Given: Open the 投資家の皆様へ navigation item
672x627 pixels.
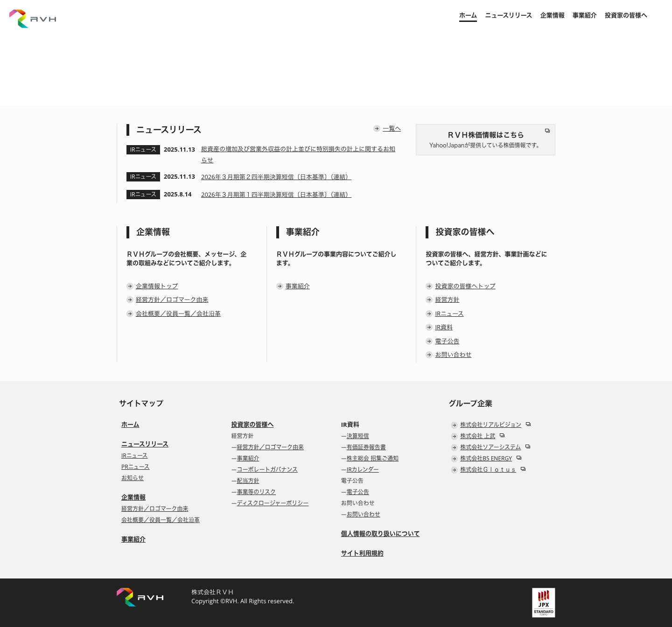Looking at the screenshot, I should tap(625, 15).
